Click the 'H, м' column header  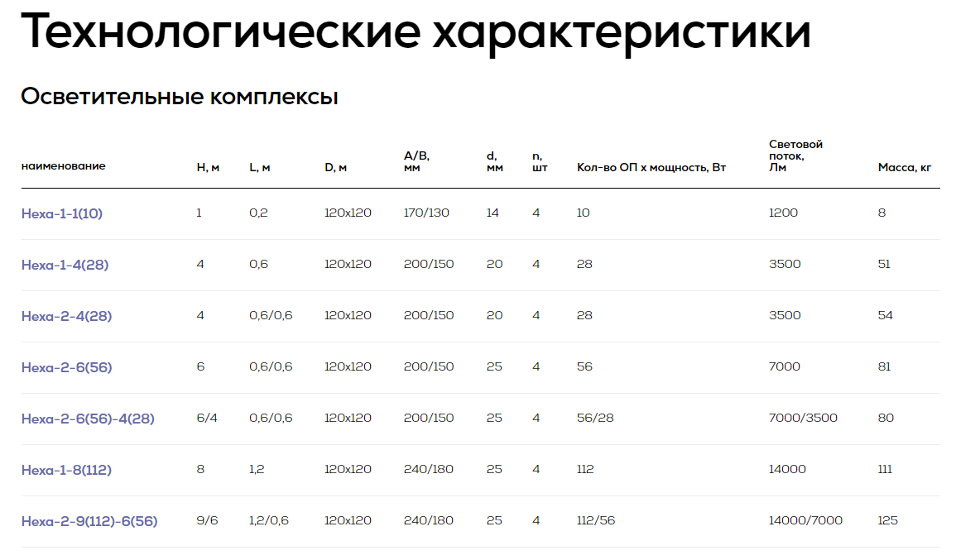(x=208, y=167)
